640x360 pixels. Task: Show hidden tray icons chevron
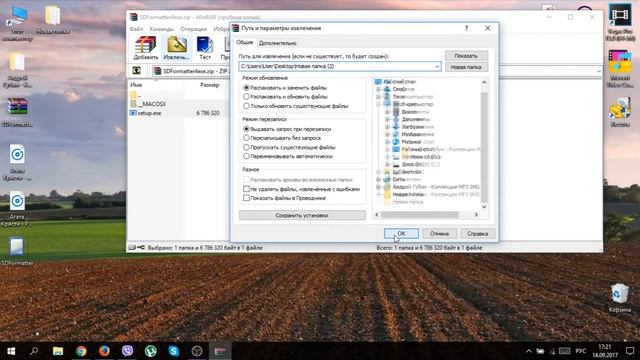pyautogui.click(x=529, y=351)
